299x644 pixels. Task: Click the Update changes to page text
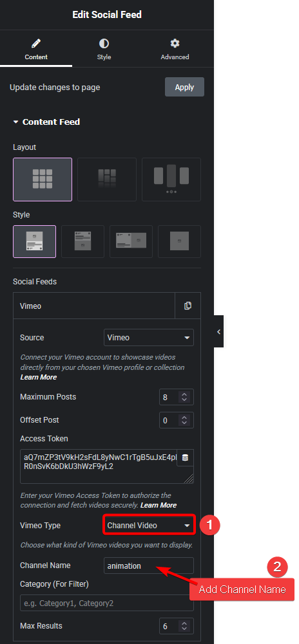(55, 87)
